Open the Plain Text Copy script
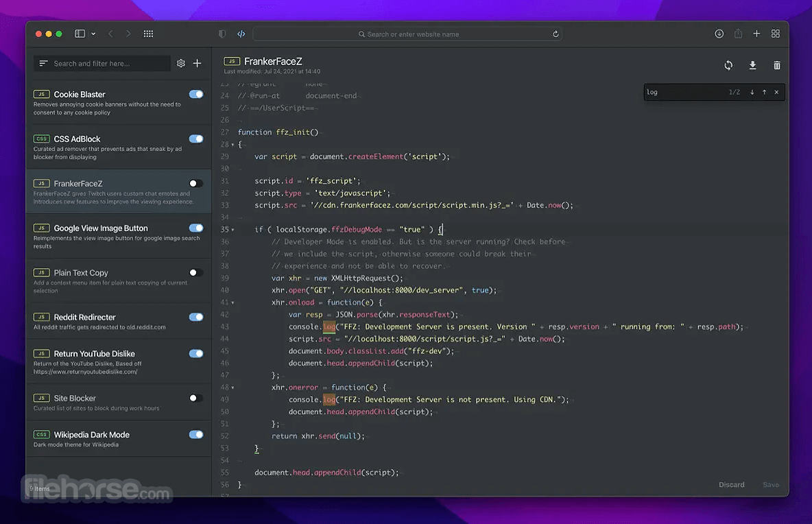Image resolution: width=812 pixels, height=524 pixels. [x=119, y=281]
